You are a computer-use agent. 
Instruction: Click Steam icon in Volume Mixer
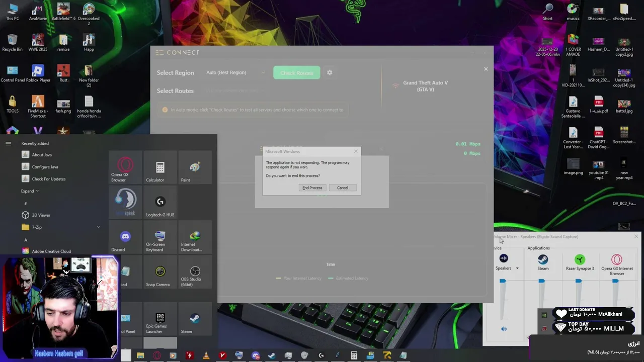[543, 259]
